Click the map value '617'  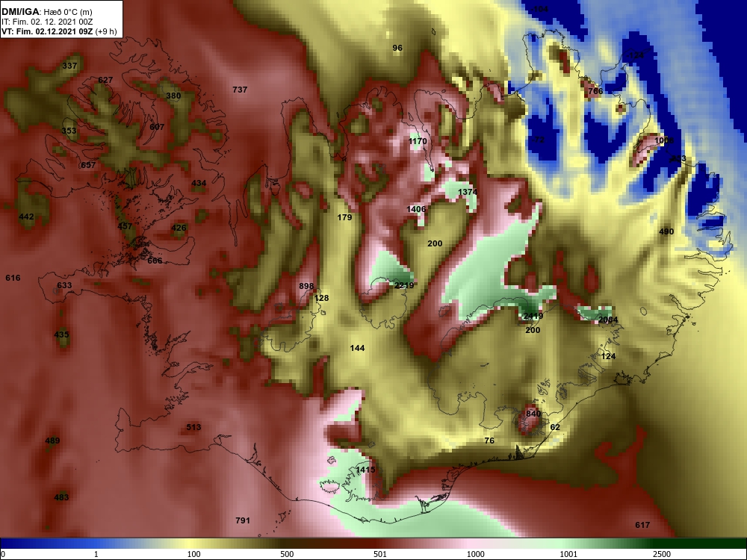point(642,525)
